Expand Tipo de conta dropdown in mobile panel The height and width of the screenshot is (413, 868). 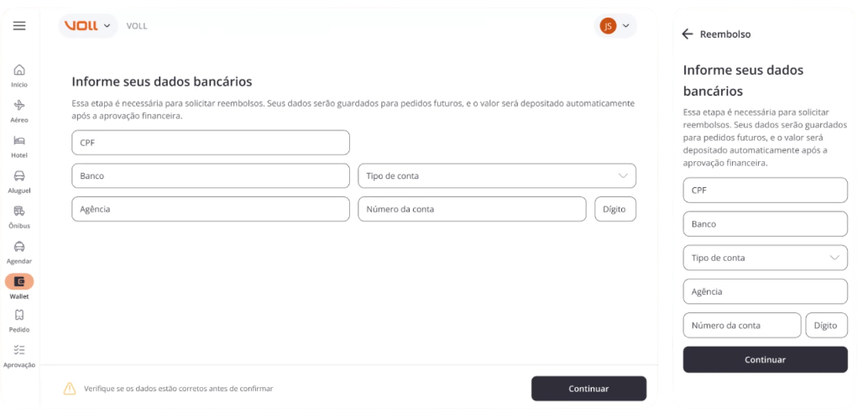(x=765, y=258)
